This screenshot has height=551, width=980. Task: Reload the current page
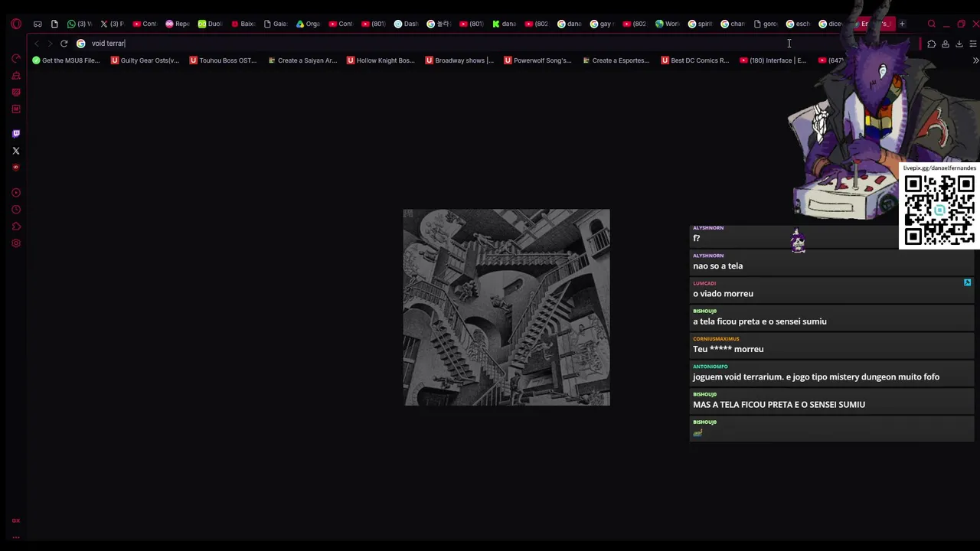tap(64, 44)
